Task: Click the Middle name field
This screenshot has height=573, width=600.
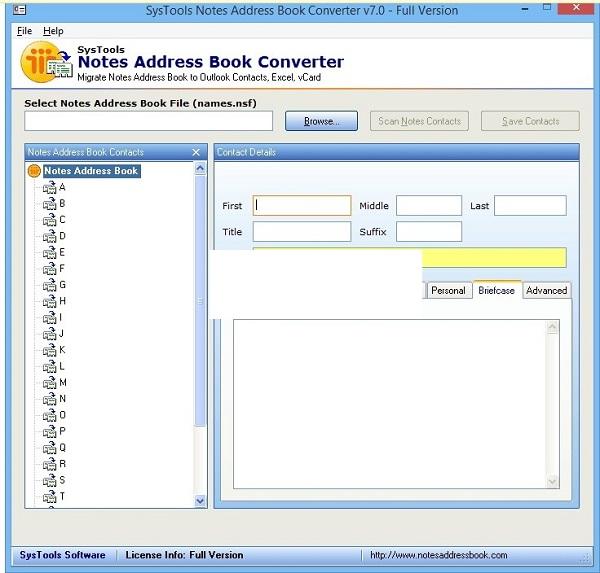Action: pyautogui.click(x=429, y=206)
